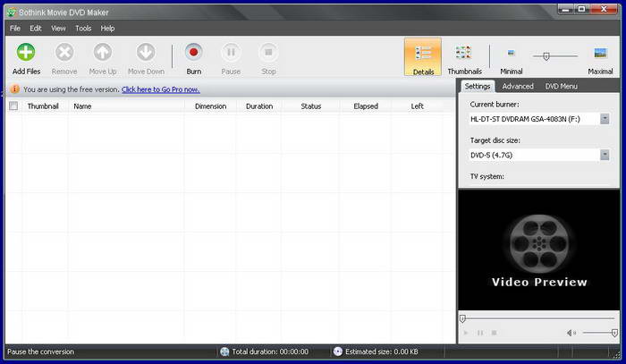Click the Sothink app icon in title bar
Viewport: 626px width, 364px height.
click(12, 12)
